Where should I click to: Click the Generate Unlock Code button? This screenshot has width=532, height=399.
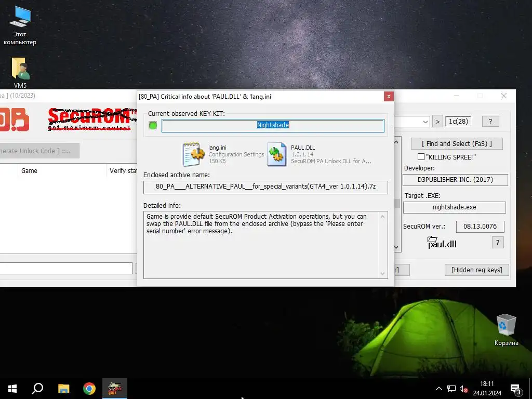(39, 151)
